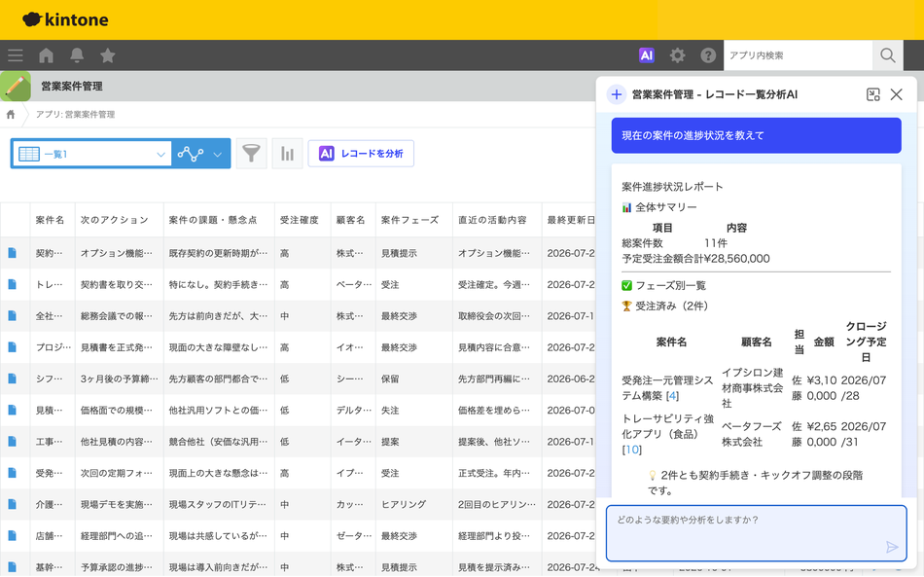Go to the portal home icon

click(46, 55)
